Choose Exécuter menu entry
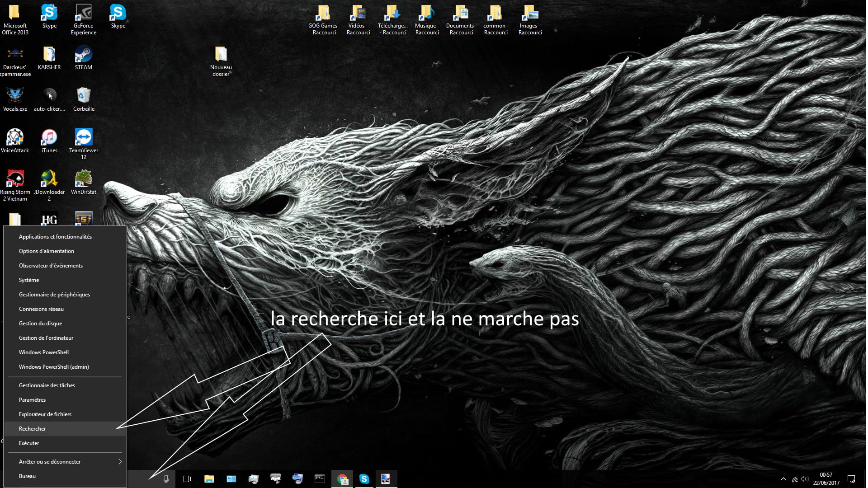Image resolution: width=868 pixels, height=488 pixels. click(x=65, y=443)
